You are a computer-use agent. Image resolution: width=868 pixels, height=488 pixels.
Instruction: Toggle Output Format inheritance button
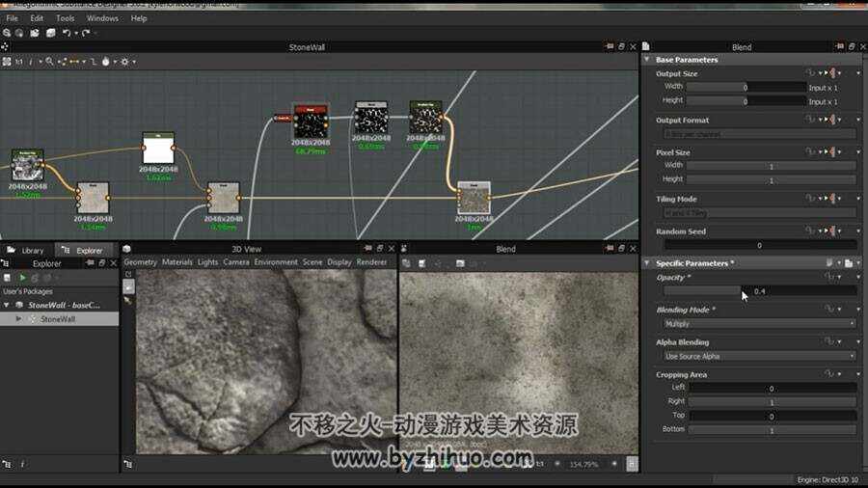(831, 120)
